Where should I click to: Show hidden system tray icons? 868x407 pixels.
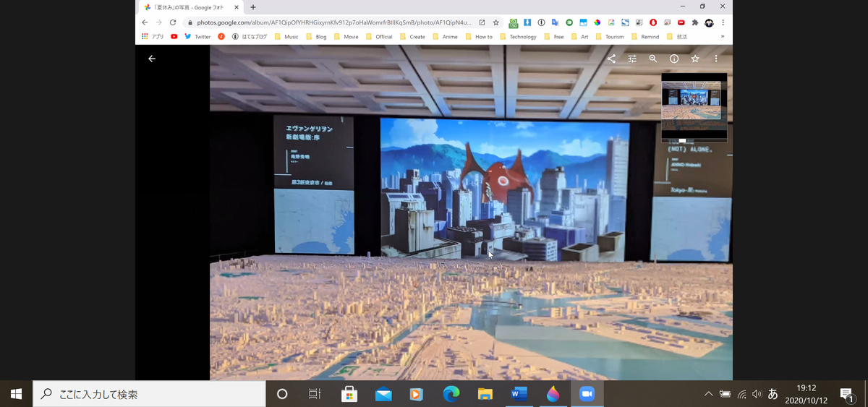click(708, 394)
